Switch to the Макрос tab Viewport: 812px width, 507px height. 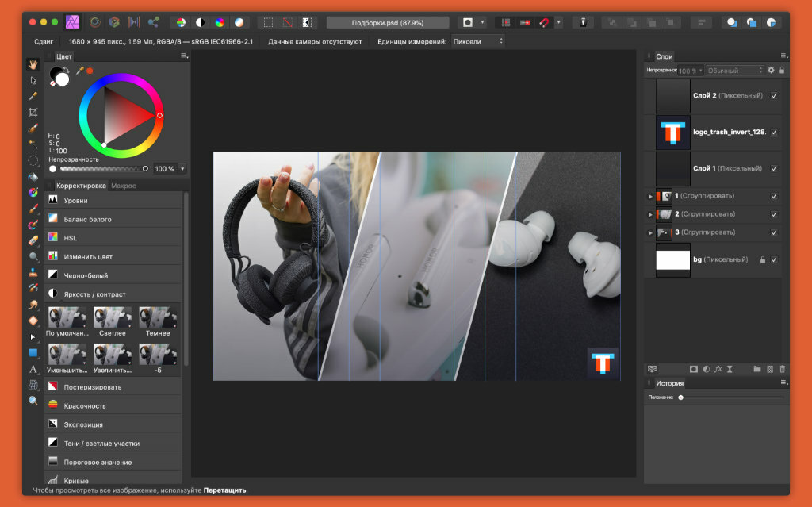pyautogui.click(x=123, y=186)
